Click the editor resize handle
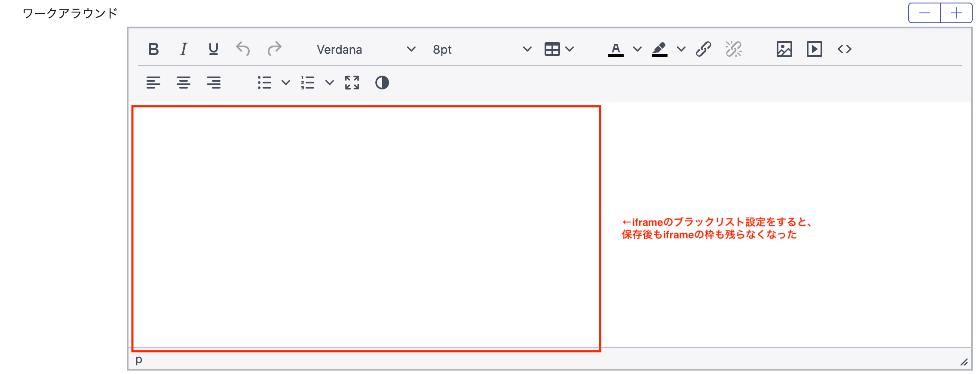The width and height of the screenshot is (980, 374). (964, 362)
